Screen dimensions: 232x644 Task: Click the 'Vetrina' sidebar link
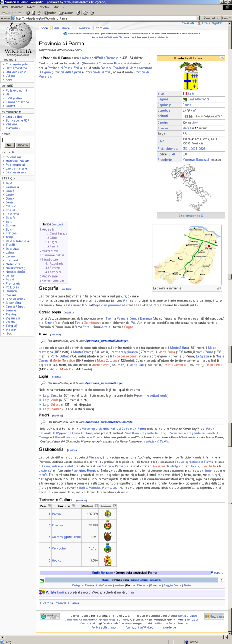(10, 75)
